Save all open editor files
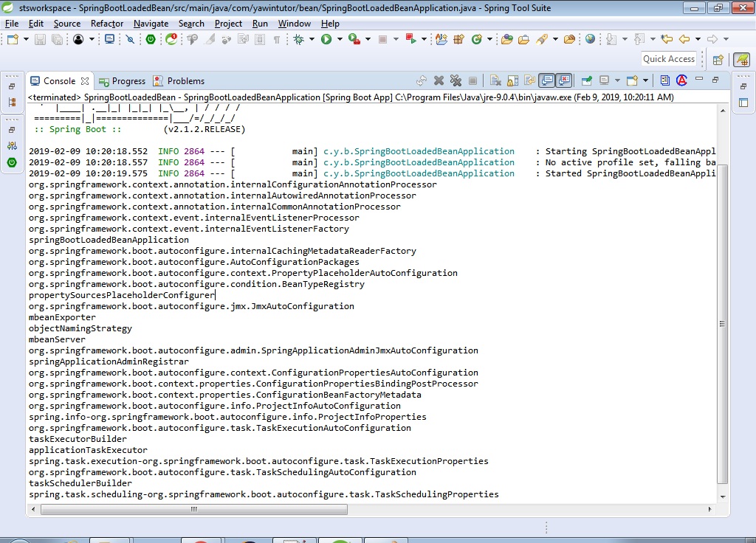Screen dimensions: 756x543 pos(56,39)
